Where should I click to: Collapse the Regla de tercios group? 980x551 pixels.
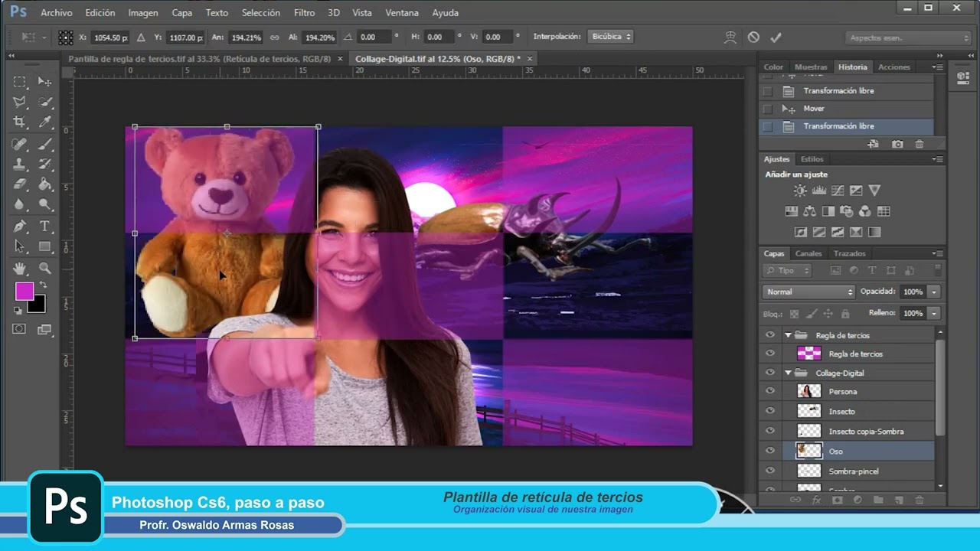(788, 335)
